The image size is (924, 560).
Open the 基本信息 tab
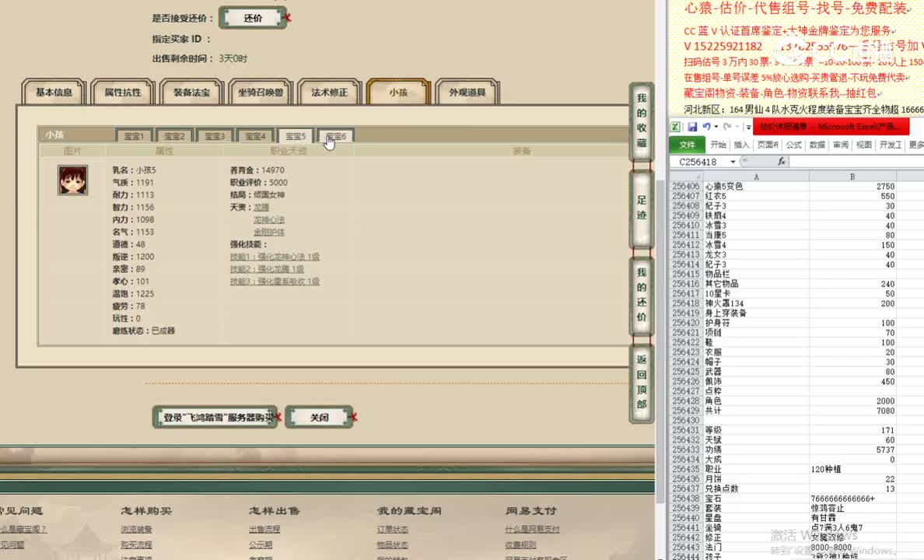click(x=54, y=92)
